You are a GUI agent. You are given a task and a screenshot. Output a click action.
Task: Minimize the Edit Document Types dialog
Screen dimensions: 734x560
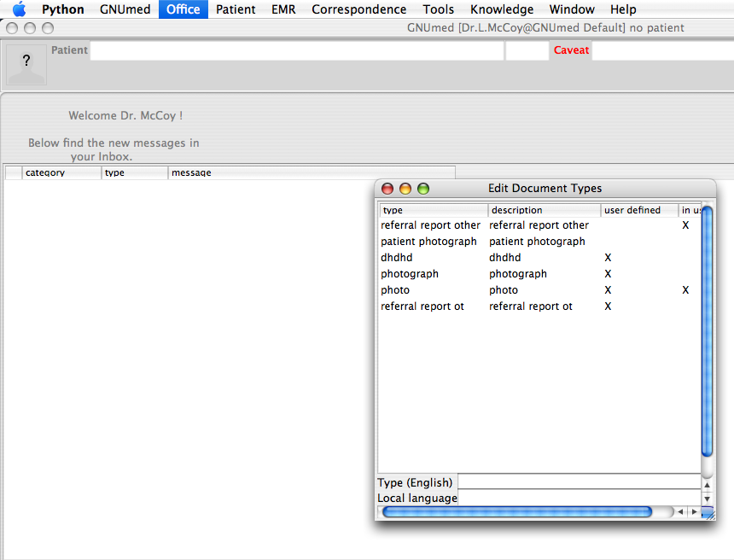pos(405,189)
